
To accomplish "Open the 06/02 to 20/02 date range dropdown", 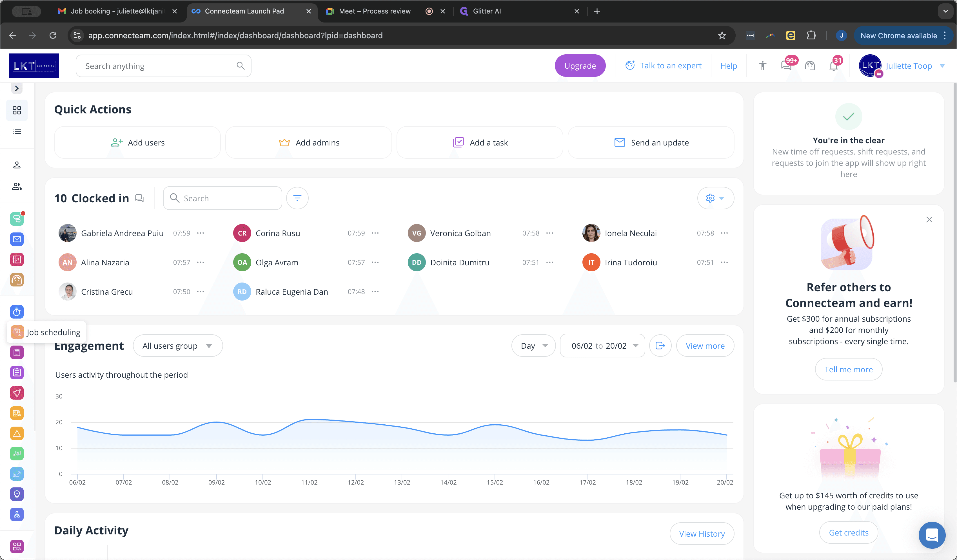I will click(602, 346).
